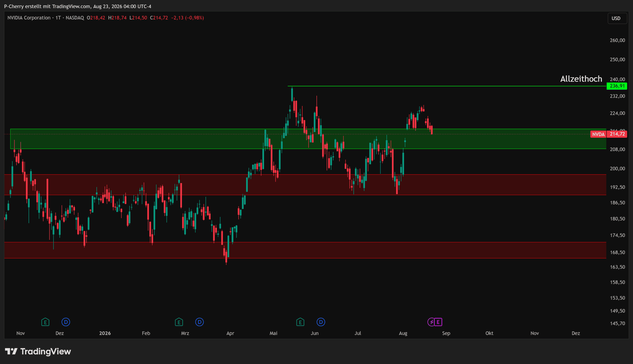The width and height of the screenshot is (633, 364).
Task: Click the Mai label on time axis
Action: pyautogui.click(x=273, y=333)
